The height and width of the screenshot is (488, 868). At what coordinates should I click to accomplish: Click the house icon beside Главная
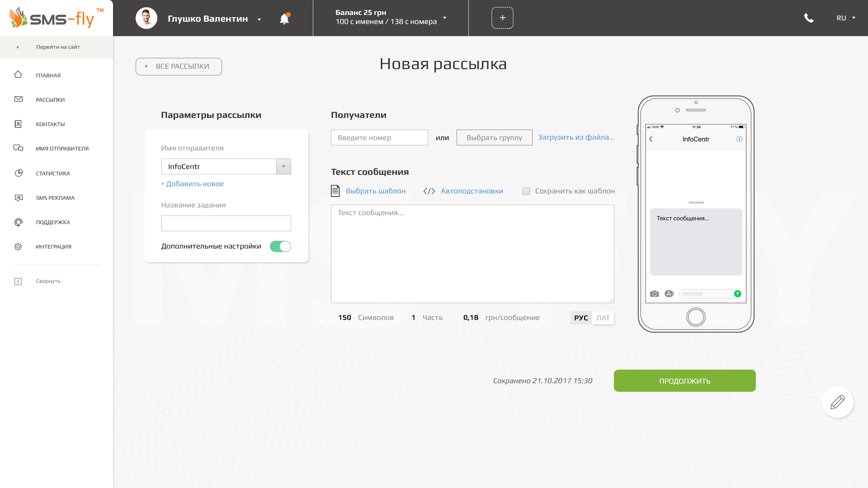(x=18, y=75)
